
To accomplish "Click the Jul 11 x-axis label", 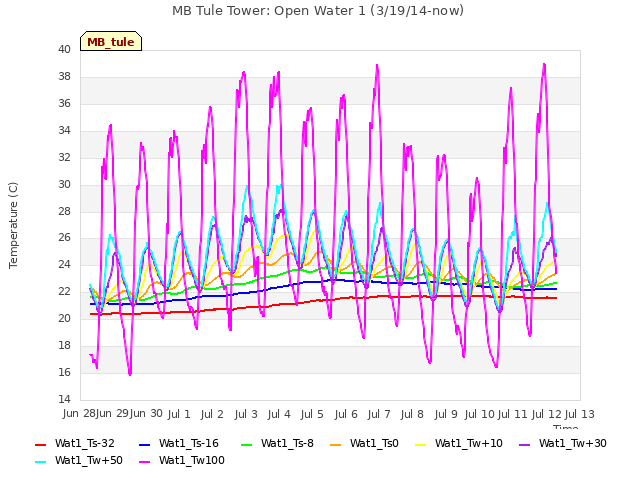I will coord(513,414).
